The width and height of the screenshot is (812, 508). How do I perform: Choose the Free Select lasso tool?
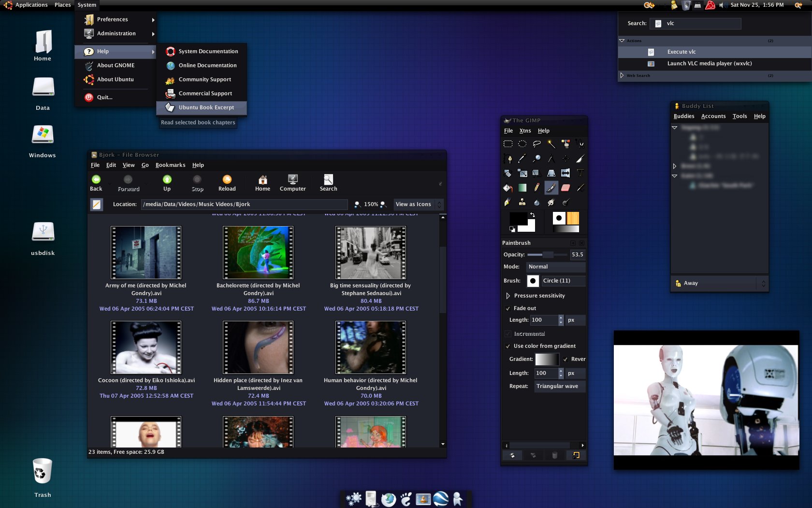point(536,144)
